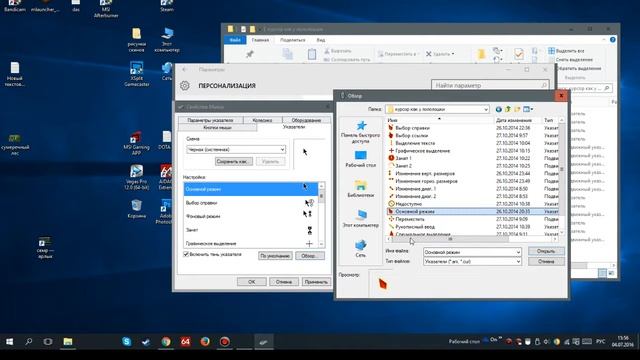640x360 pixels.
Task: Click the Открыть button
Action: (546, 251)
